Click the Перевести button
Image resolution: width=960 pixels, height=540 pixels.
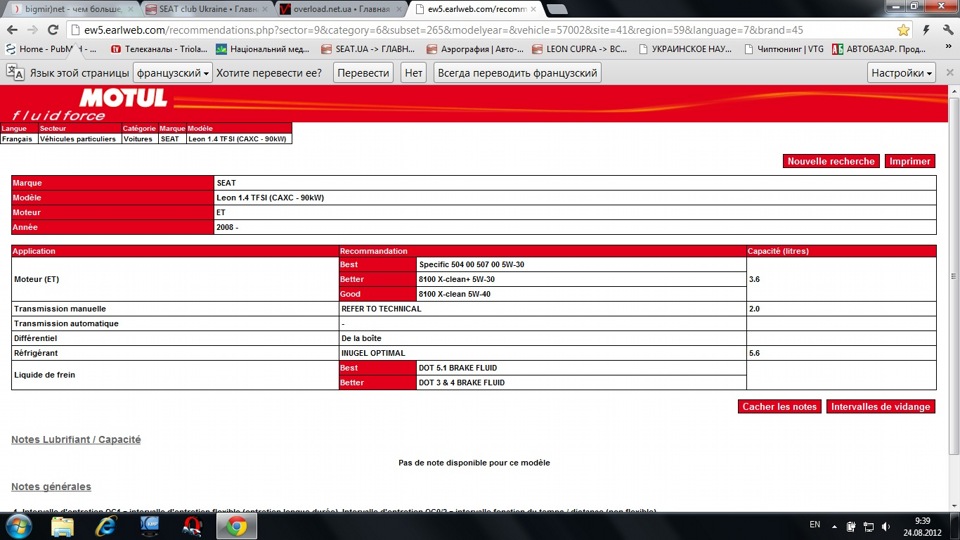[x=363, y=73]
